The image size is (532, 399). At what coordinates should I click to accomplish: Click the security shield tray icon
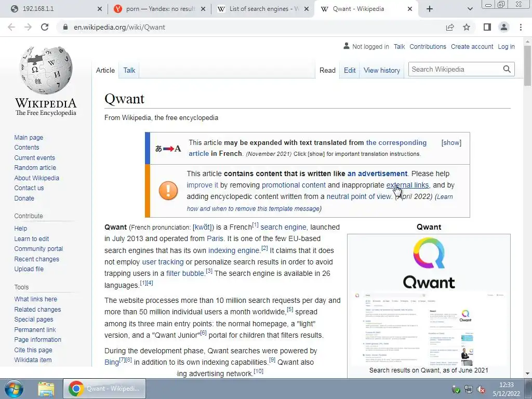(456, 389)
